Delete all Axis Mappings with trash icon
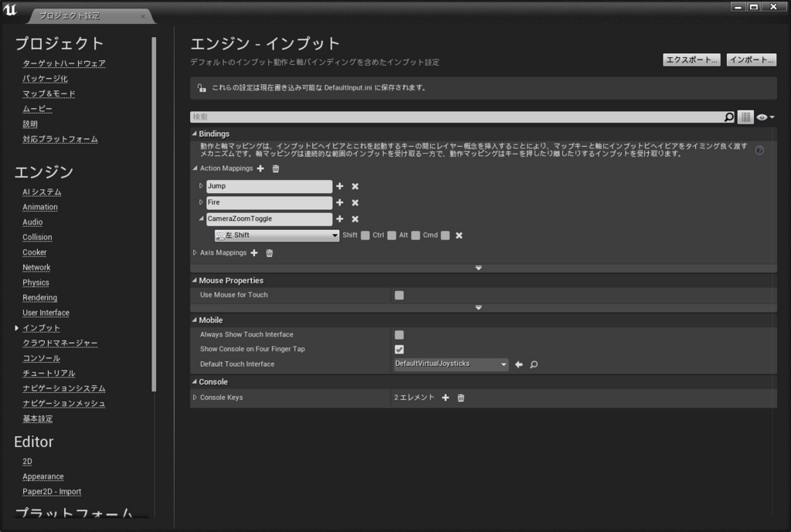Image resolution: width=791 pixels, height=532 pixels. pos(270,252)
